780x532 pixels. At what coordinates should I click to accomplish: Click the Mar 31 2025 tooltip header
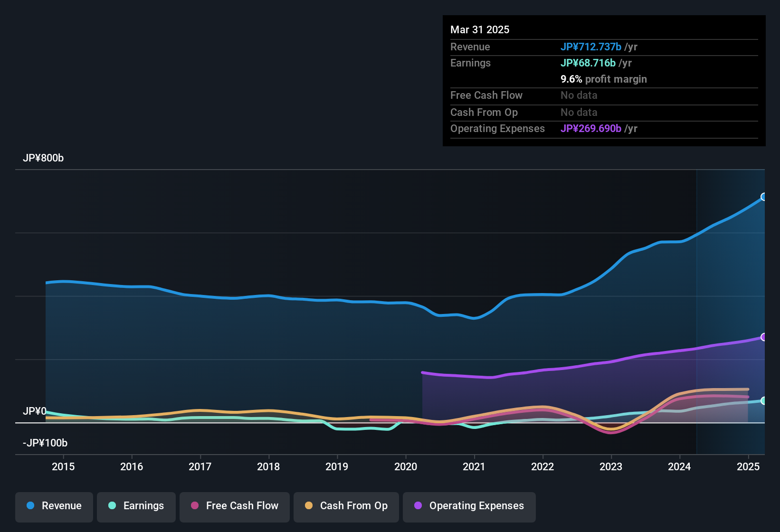click(480, 29)
